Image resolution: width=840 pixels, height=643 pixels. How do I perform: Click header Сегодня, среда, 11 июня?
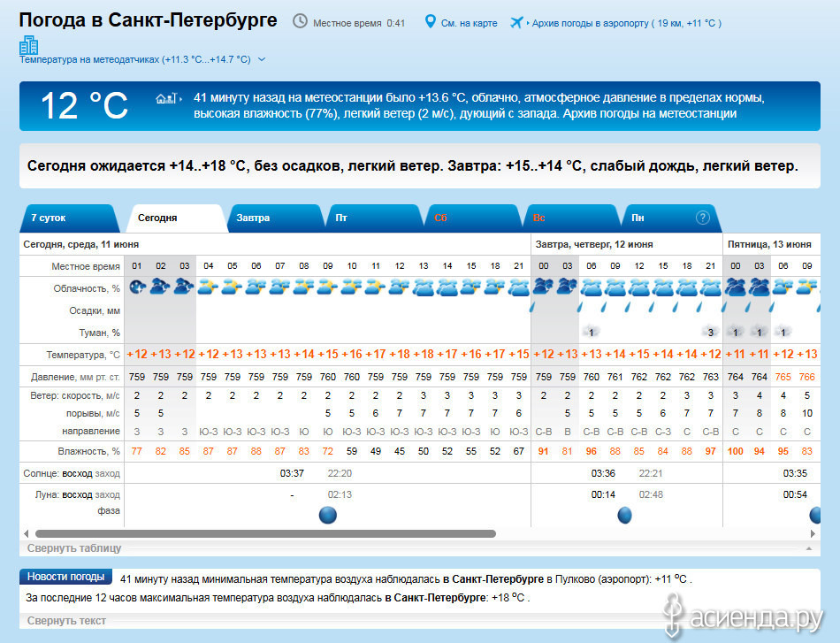click(80, 244)
